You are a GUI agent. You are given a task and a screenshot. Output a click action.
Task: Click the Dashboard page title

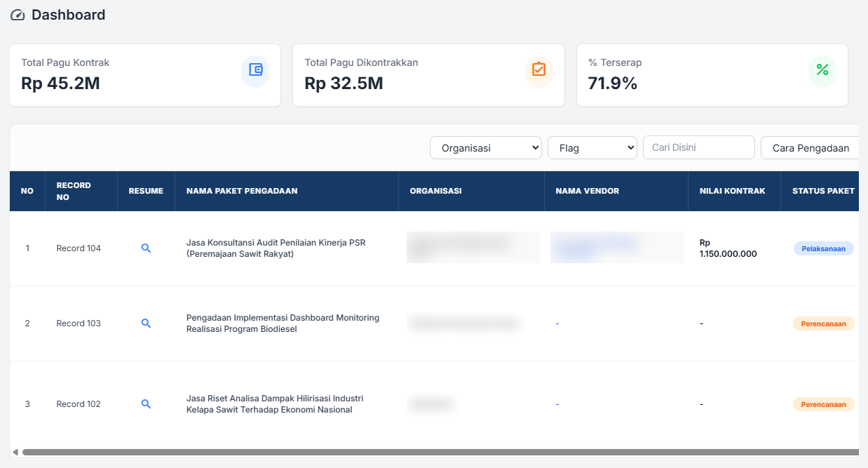[x=68, y=15]
